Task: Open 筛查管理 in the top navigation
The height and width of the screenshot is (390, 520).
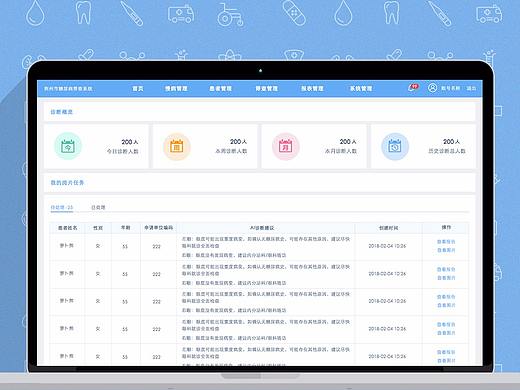Action: (266, 89)
